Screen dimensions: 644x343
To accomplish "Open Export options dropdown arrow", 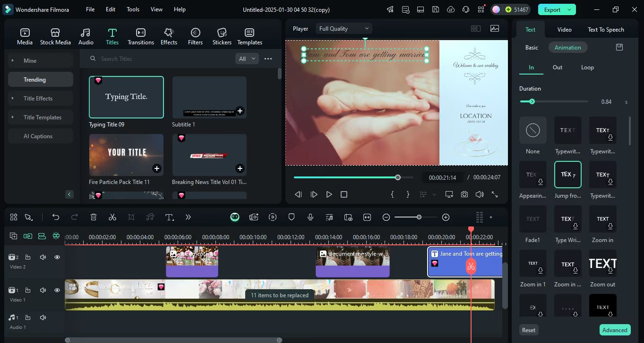I will (x=569, y=9).
